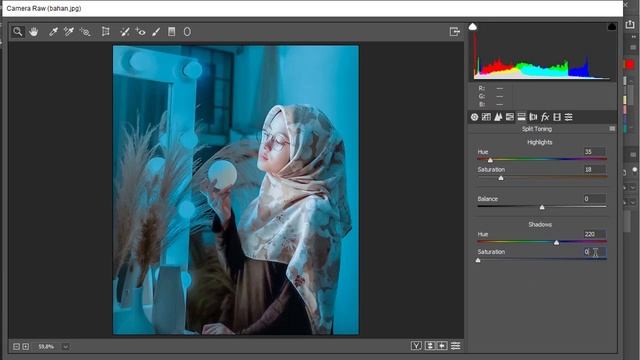Select the Adjustment Brush tool
Viewport: 640px width, 360px height.
[156, 31]
